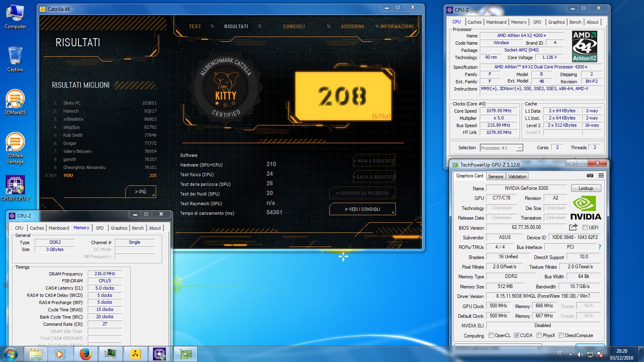Click the NVIDIA logo in GPU-Z
The image size is (644, 362).
pos(586,208)
